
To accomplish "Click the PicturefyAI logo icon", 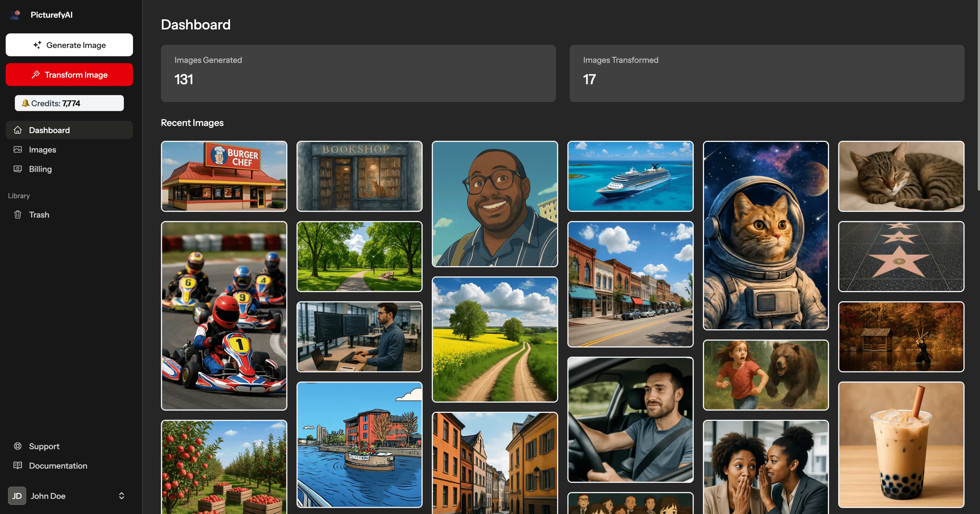I will [15, 15].
